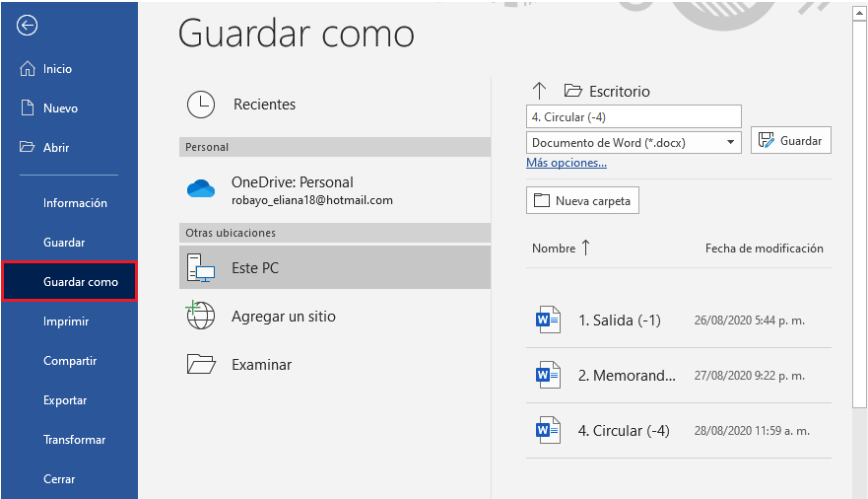Click the Agregar un sitio globe icon

[x=201, y=317]
